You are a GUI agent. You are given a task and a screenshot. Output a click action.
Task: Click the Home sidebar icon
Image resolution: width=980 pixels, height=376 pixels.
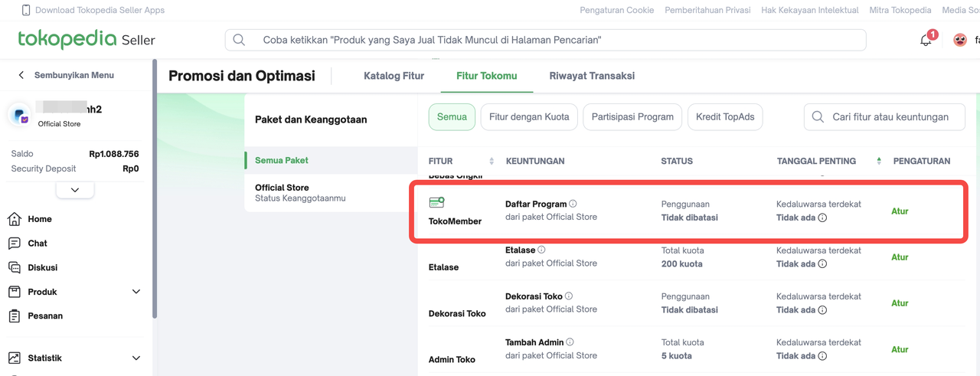click(x=14, y=219)
